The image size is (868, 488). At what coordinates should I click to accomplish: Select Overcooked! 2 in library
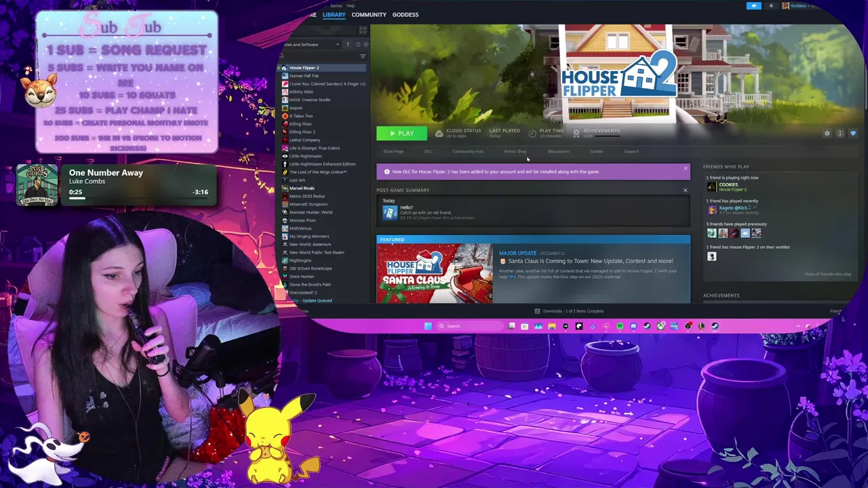tap(303, 293)
